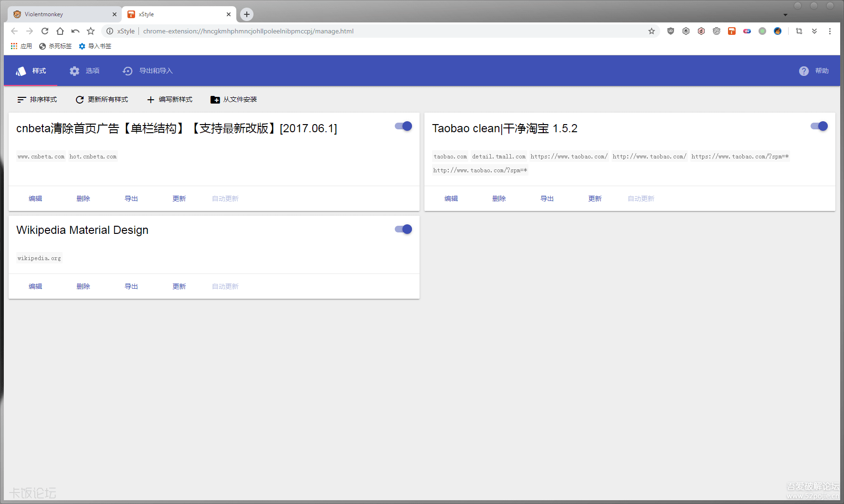Open the 样式 (Styles) tab
This screenshot has width=844, height=504.
tap(31, 71)
